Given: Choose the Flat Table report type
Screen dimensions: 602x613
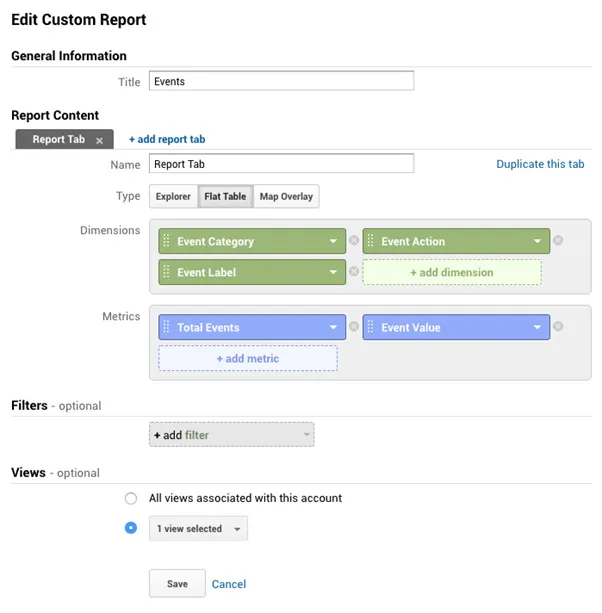Looking at the screenshot, I should point(225,196).
